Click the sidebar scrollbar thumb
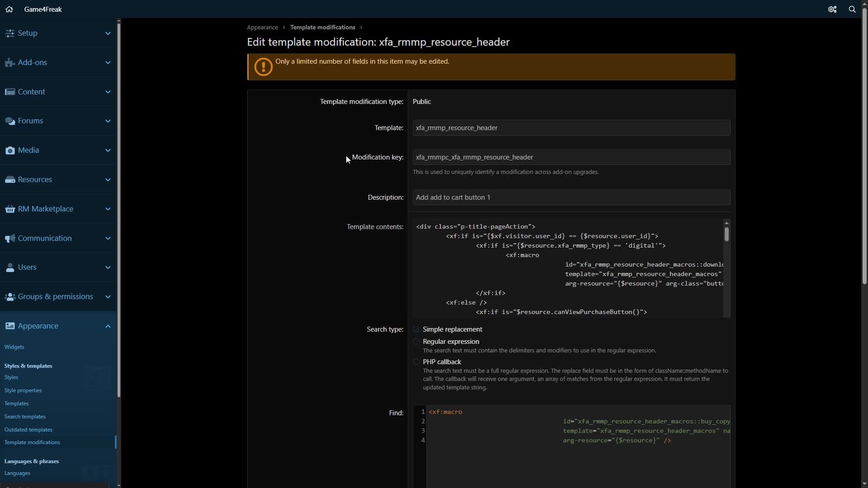Screen dimensions: 868x488 118,210
